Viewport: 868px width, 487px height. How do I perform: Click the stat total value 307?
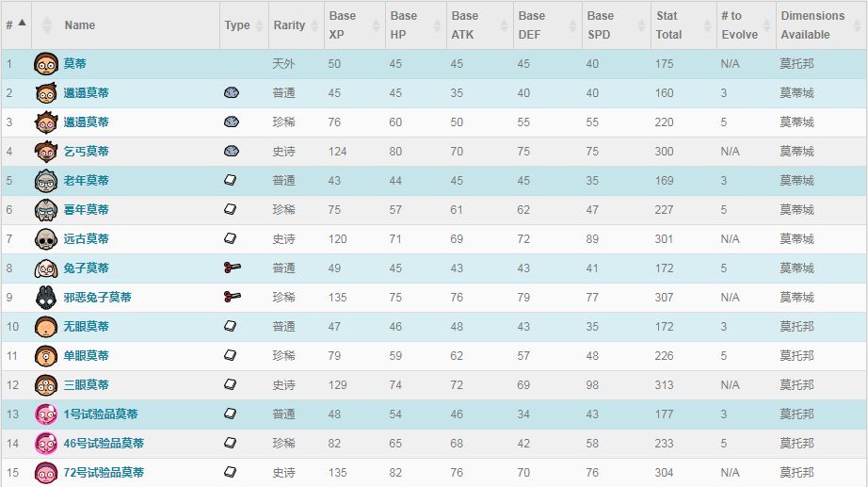665,297
